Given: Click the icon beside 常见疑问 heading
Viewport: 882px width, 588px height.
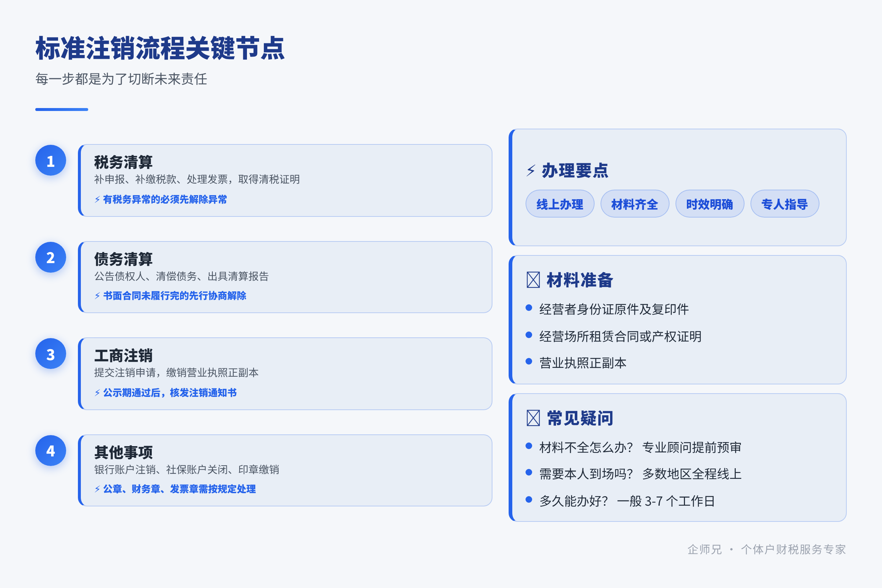Looking at the screenshot, I should tap(533, 418).
